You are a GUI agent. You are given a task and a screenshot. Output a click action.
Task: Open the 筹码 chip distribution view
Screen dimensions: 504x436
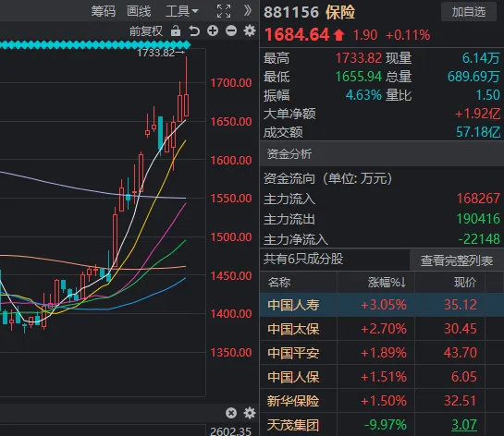(x=104, y=12)
